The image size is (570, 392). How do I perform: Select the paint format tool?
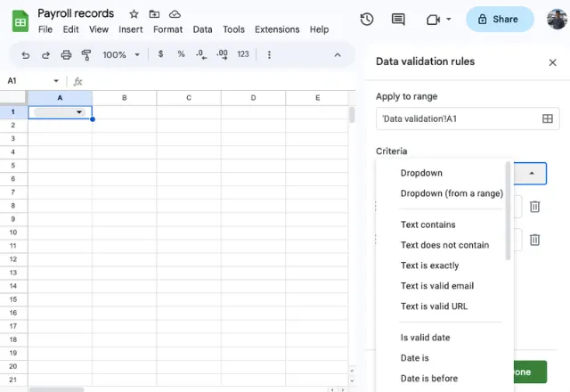(86, 54)
